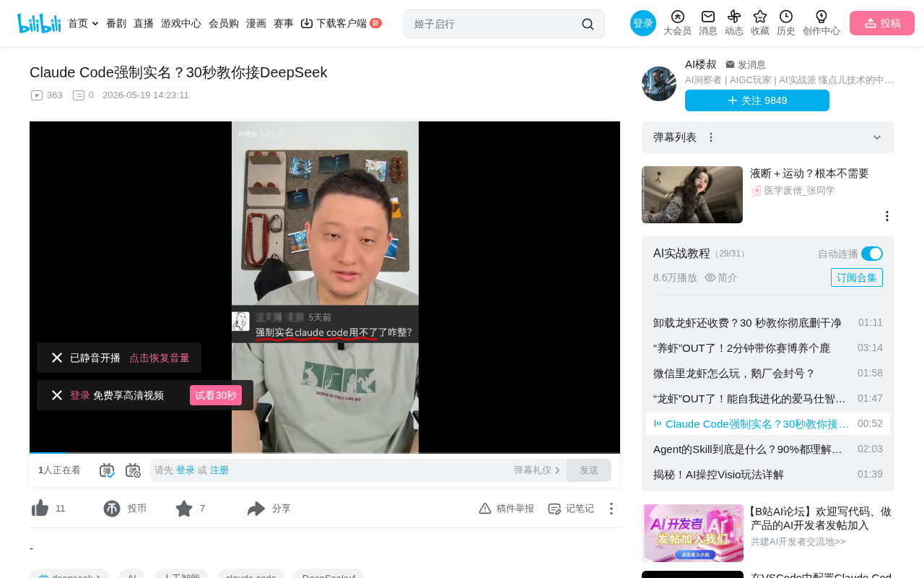Open the 番剧 navigation item
This screenshot has width=924, height=578.
tap(116, 24)
